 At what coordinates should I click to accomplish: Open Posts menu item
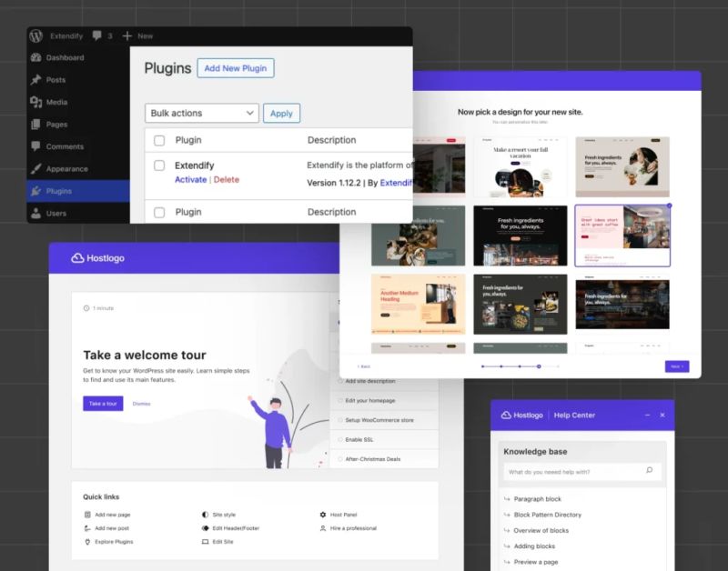pyautogui.click(x=78, y=80)
